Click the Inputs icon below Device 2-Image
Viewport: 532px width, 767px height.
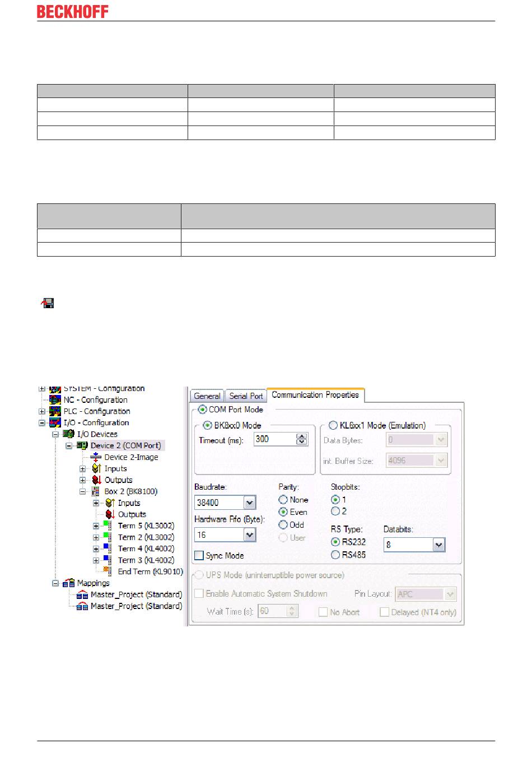tap(96, 468)
